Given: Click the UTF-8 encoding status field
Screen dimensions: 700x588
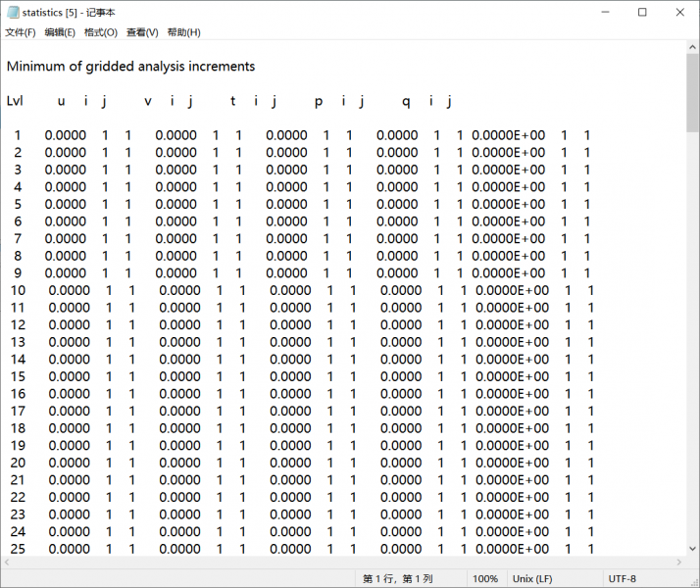Looking at the screenshot, I should pos(623,579).
